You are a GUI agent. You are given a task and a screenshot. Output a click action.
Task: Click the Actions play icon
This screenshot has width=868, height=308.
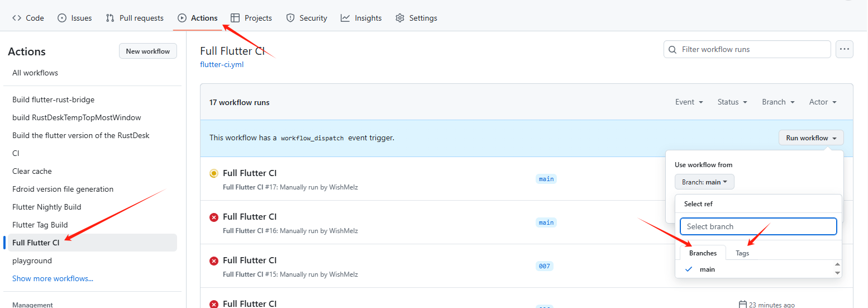click(x=182, y=18)
